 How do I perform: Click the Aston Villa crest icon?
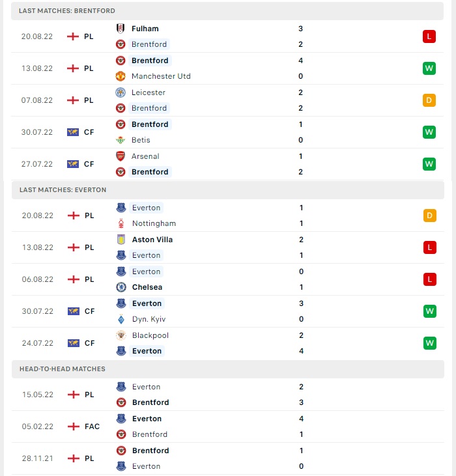(121, 240)
